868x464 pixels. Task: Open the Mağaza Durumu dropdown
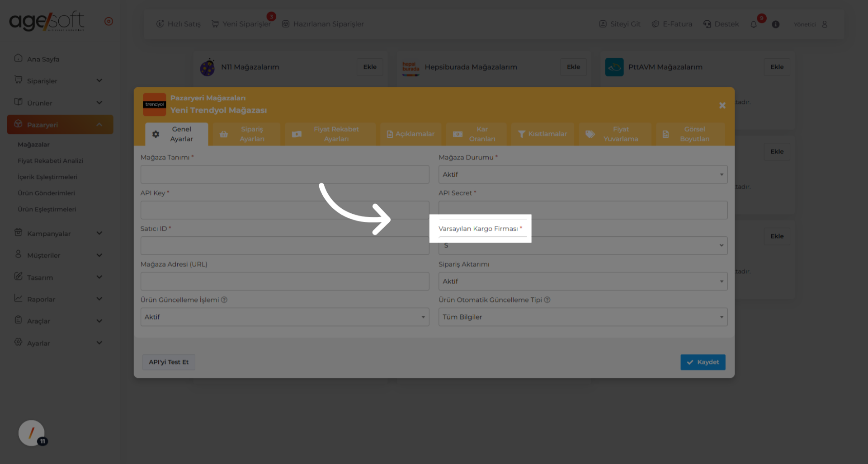[x=583, y=174]
